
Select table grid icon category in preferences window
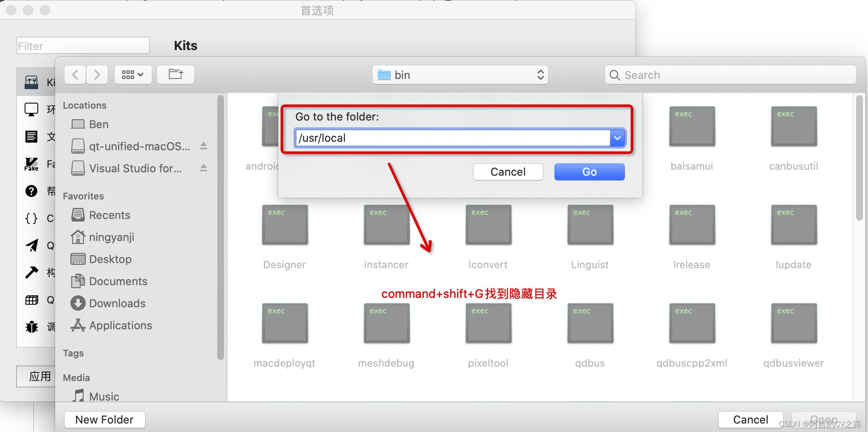[31, 300]
